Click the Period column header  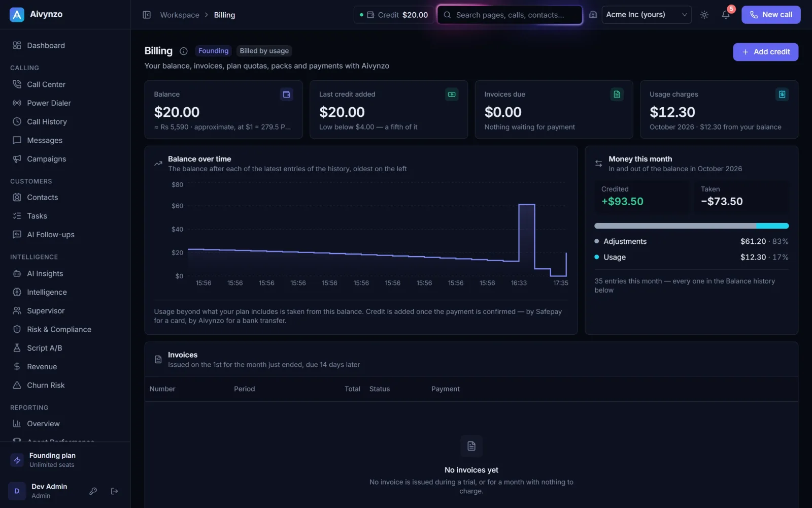pyautogui.click(x=245, y=389)
